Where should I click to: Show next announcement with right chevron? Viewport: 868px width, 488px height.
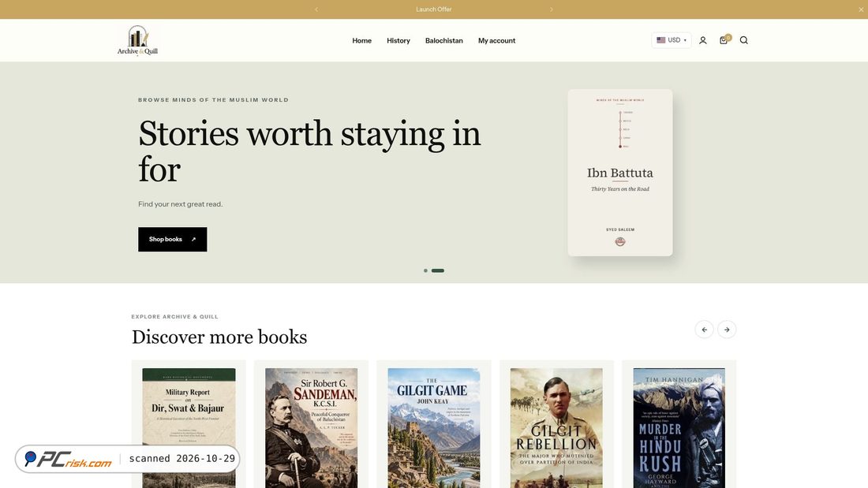tap(552, 9)
